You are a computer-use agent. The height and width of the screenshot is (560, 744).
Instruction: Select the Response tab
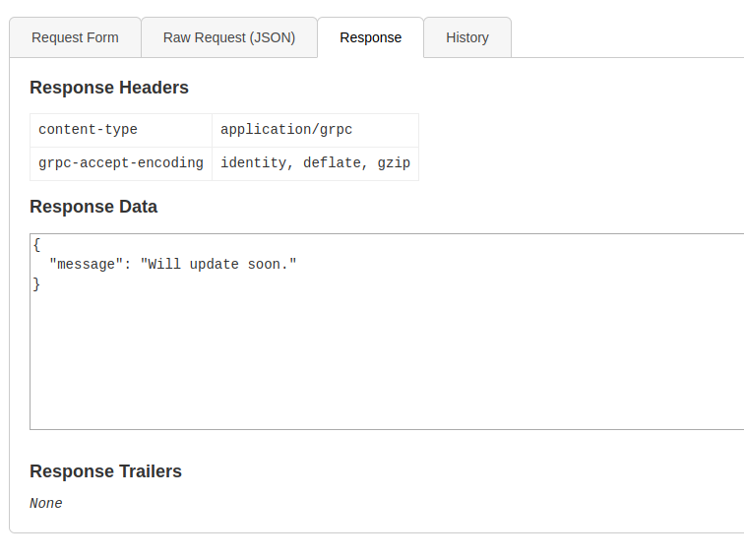click(370, 37)
